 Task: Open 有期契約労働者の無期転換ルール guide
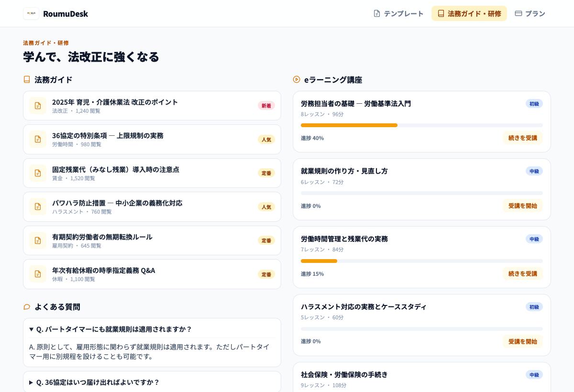[152, 240]
